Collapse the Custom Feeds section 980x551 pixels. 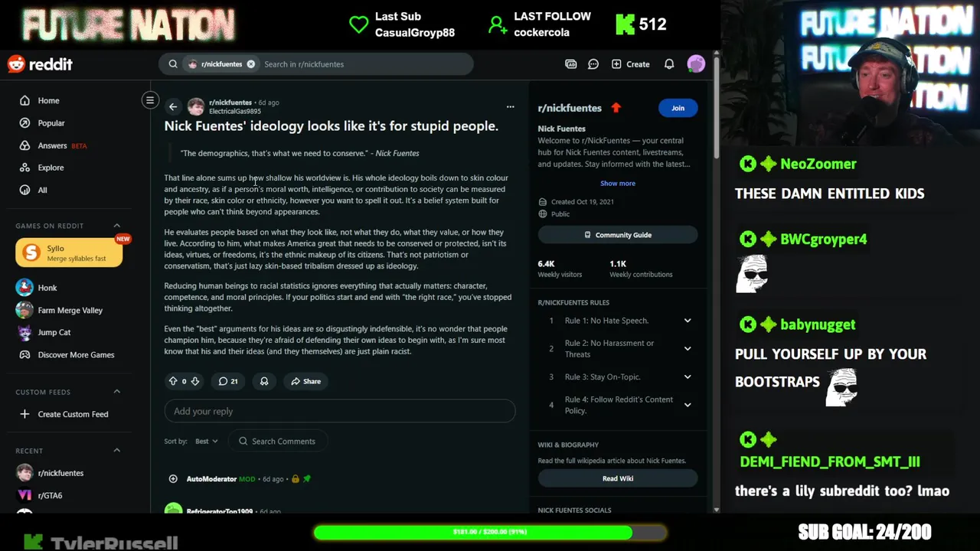coord(117,392)
